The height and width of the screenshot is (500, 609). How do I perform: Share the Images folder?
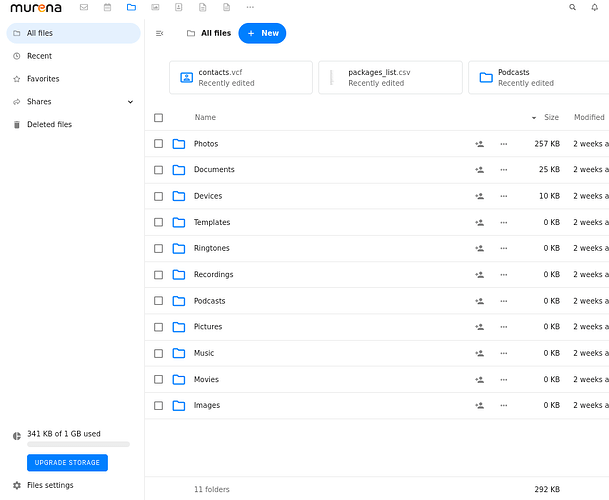(x=480, y=406)
